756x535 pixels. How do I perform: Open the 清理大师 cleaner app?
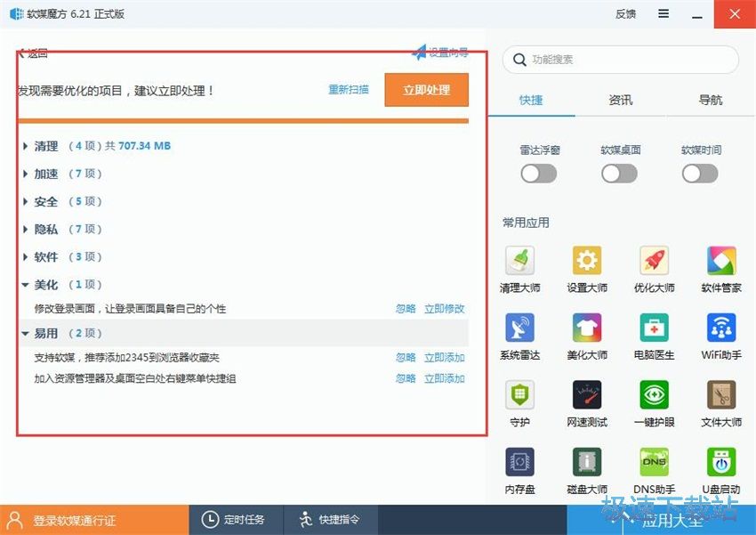pyautogui.click(x=519, y=261)
